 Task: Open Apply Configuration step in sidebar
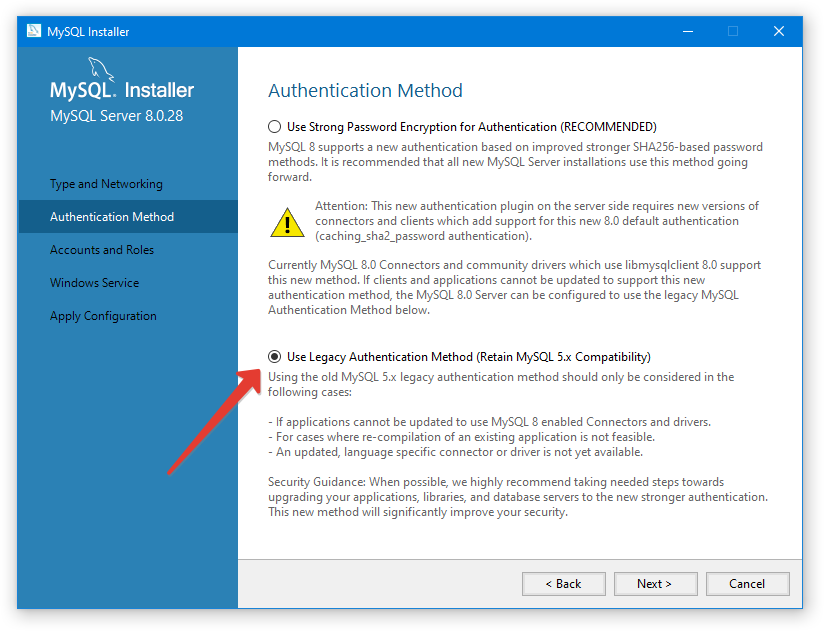pyautogui.click(x=103, y=316)
